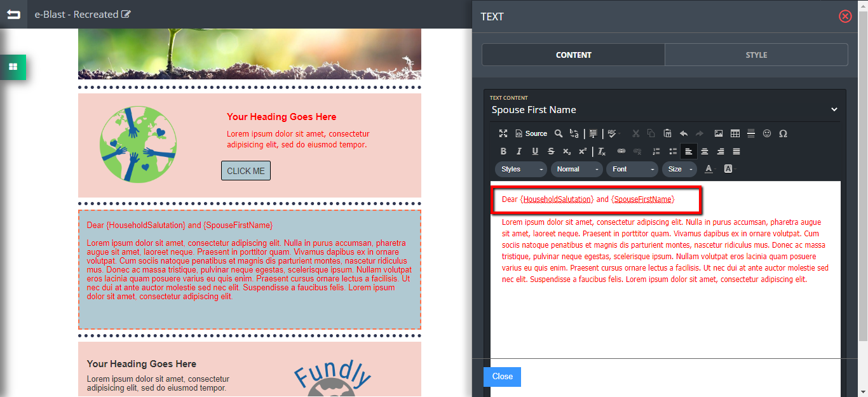The height and width of the screenshot is (397, 868).
Task: Click the Cut icon in editor toolbar
Action: coord(635,133)
